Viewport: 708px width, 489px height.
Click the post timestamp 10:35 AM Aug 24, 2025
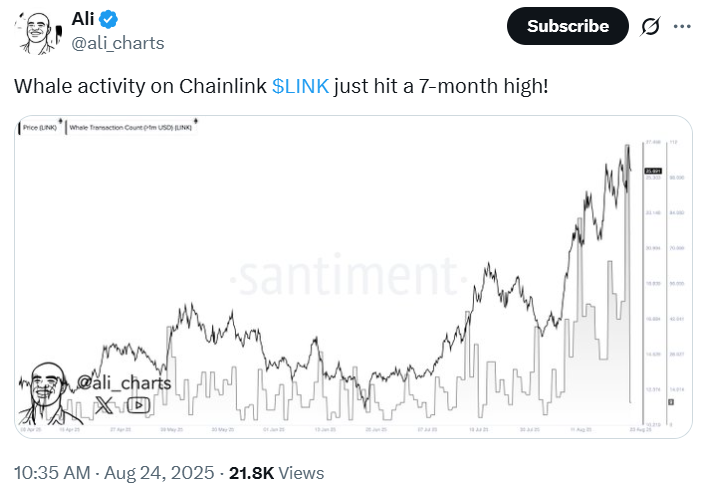tap(114, 473)
